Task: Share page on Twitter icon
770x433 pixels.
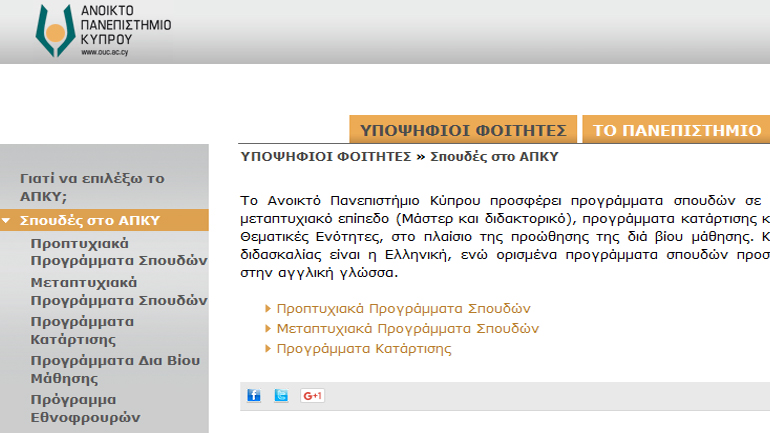Action: click(x=281, y=395)
